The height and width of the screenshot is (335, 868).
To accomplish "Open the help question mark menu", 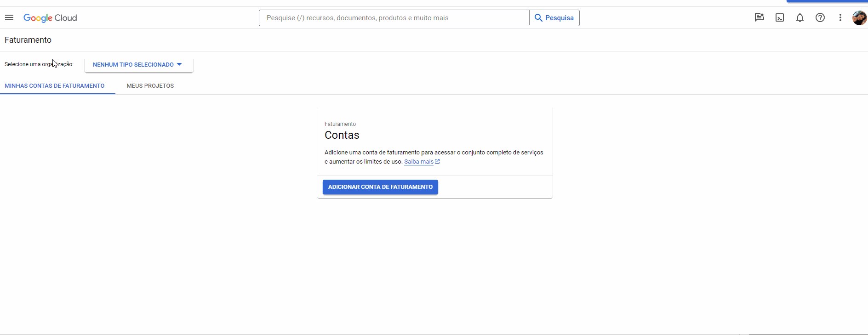I will tap(820, 17).
